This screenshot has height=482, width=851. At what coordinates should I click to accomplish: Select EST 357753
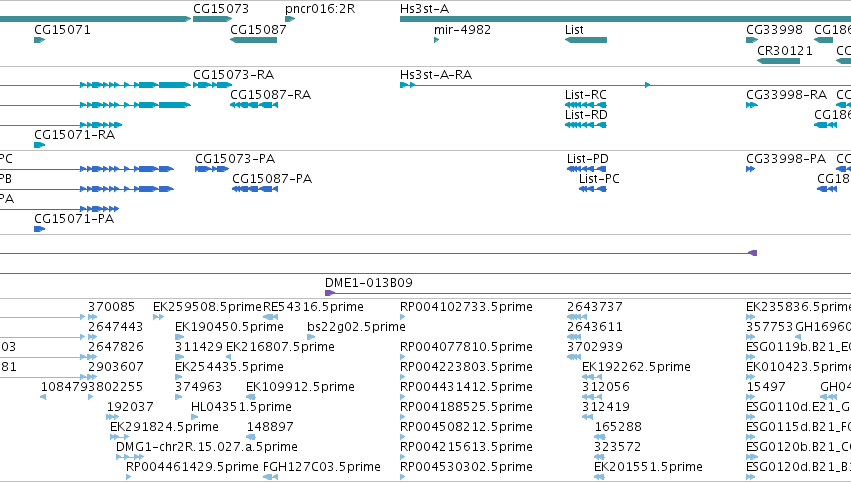click(x=770, y=327)
